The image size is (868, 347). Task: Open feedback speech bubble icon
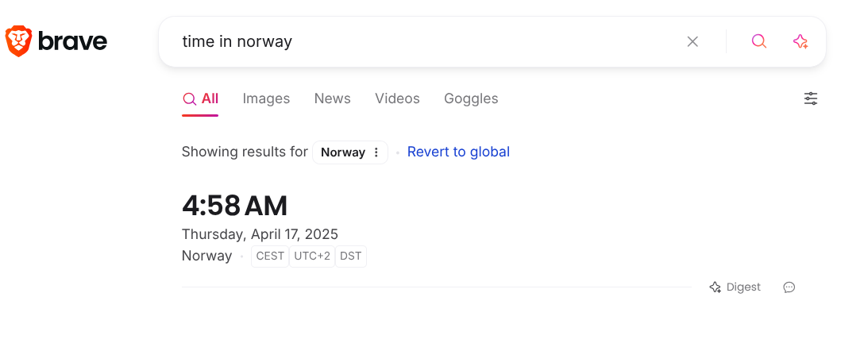(789, 287)
